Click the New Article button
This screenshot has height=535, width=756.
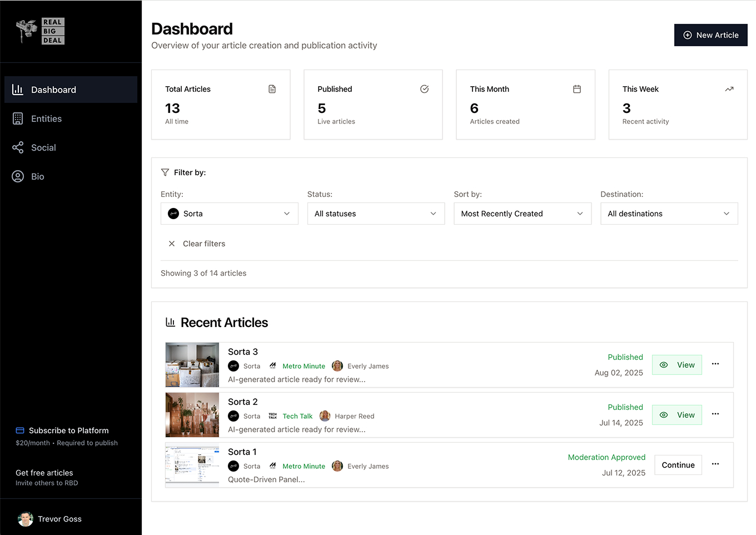pyautogui.click(x=710, y=35)
